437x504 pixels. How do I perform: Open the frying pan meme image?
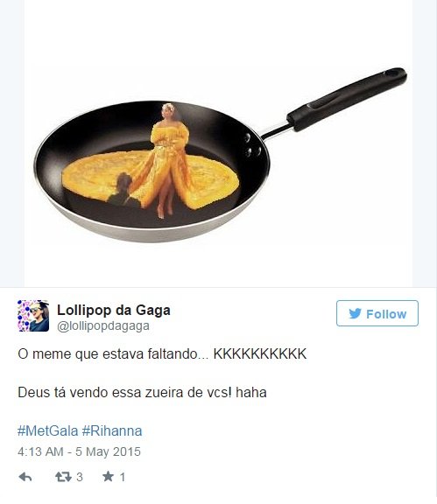click(x=218, y=143)
